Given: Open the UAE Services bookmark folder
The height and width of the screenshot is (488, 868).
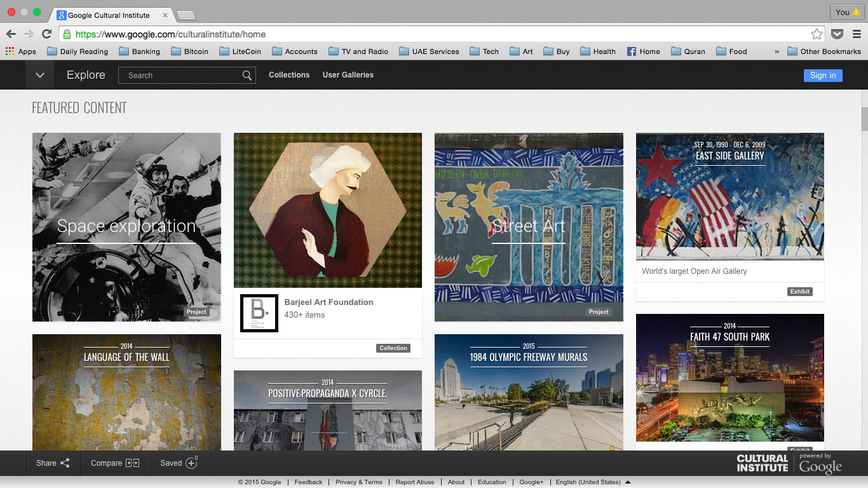Looking at the screenshot, I should [x=429, y=51].
